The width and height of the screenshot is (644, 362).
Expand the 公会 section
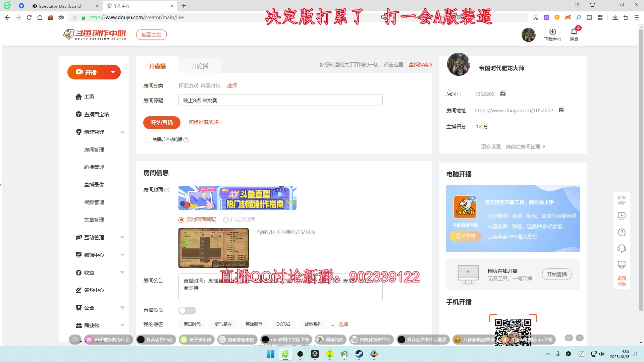[x=122, y=308]
